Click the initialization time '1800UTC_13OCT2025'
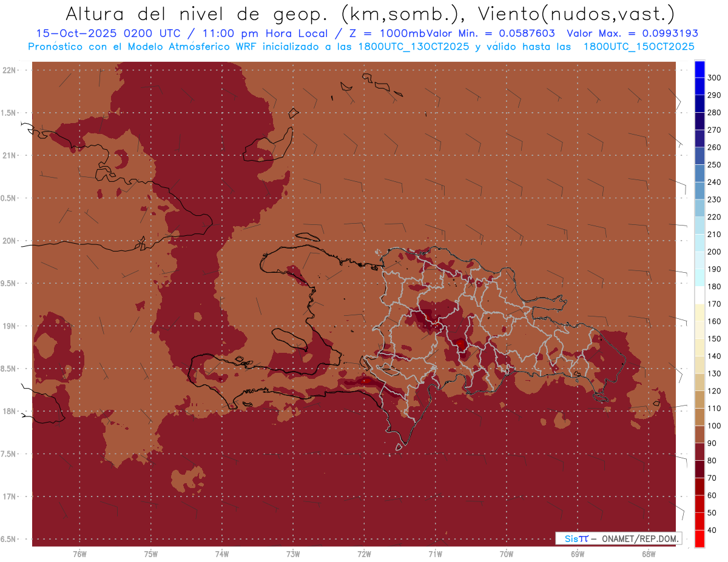Viewport: 728px width, 562px height. coord(412,46)
